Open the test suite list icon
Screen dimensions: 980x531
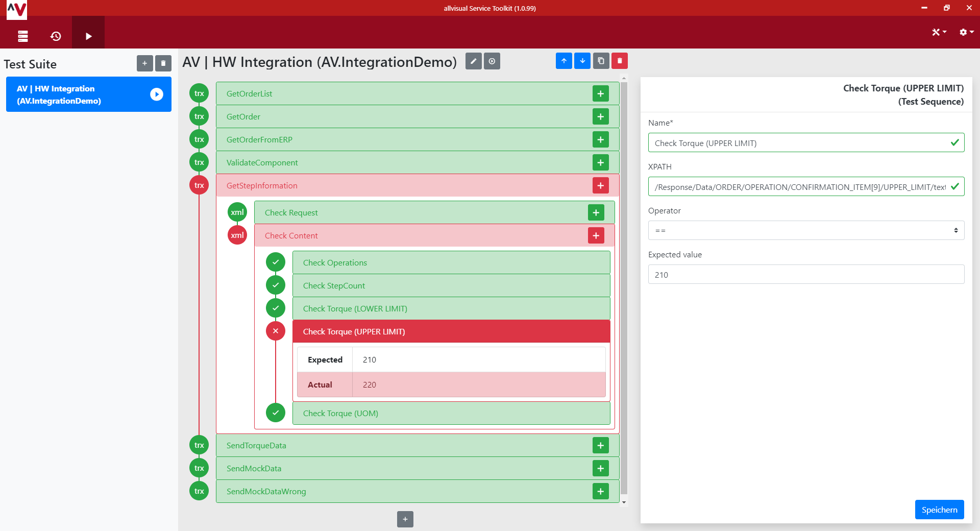point(23,36)
